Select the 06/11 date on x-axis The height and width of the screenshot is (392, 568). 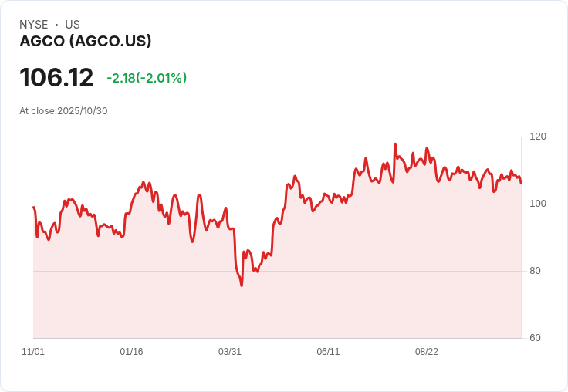coord(328,352)
